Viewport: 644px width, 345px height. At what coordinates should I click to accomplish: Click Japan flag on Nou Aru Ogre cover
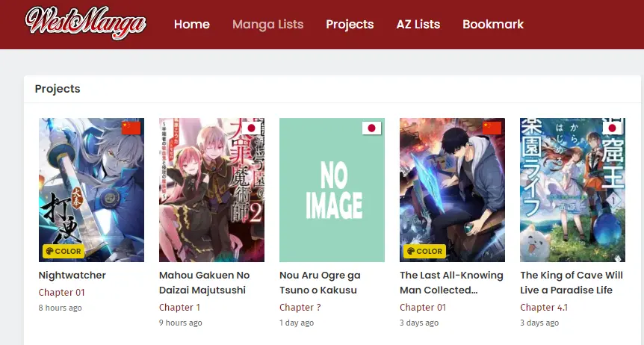372,128
